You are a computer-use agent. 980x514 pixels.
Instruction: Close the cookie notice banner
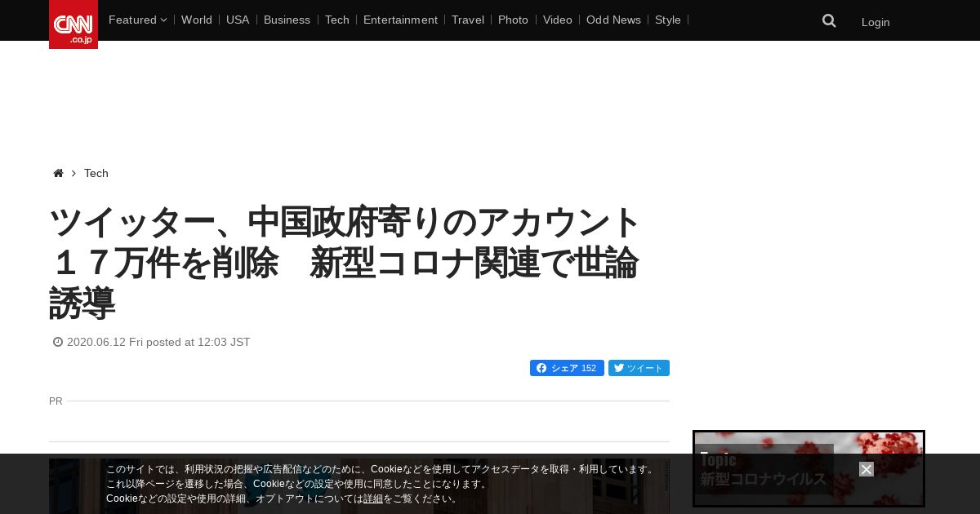(x=866, y=469)
